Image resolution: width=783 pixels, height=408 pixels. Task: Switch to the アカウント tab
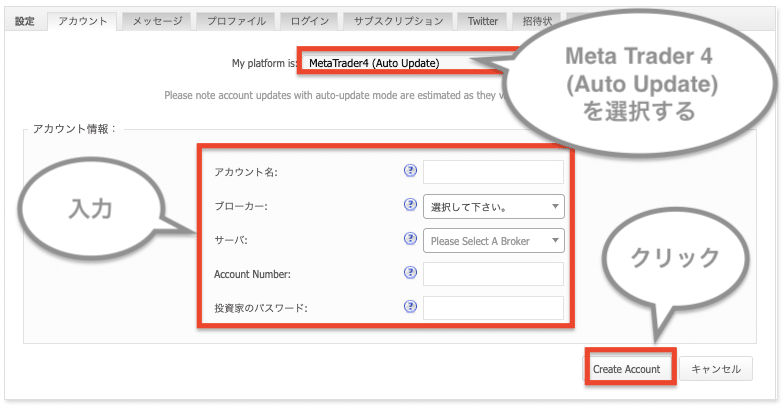click(x=82, y=21)
